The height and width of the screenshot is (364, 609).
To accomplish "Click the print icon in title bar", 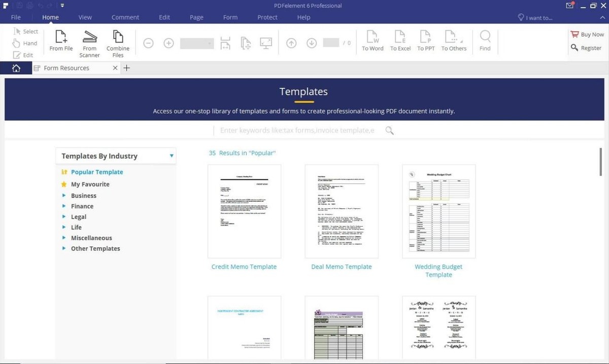I will coord(30,6).
